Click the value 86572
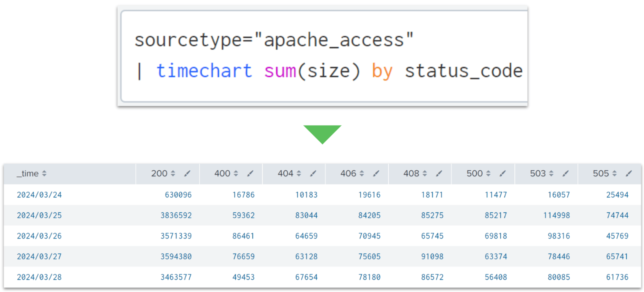Screen dimensions: 644x292 coord(432,277)
